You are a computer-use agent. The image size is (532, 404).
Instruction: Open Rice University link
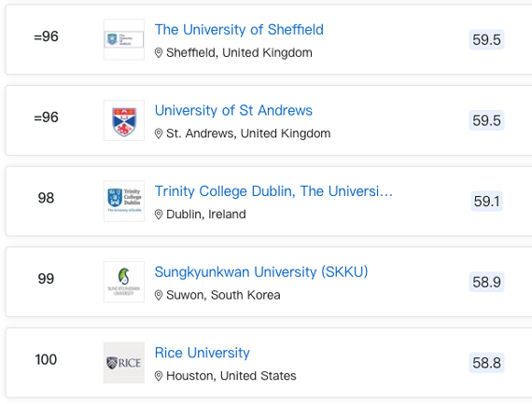point(203,353)
